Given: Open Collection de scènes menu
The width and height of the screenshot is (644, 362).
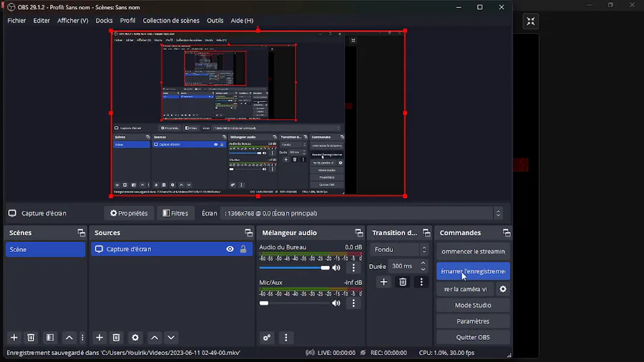Looking at the screenshot, I should tap(171, 21).
